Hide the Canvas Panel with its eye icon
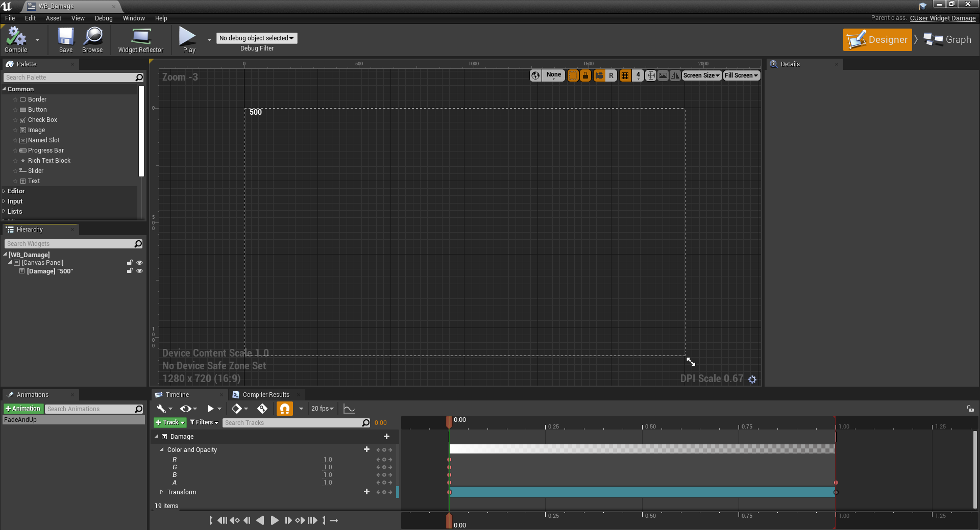This screenshot has width=980, height=530. pos(139,263)
